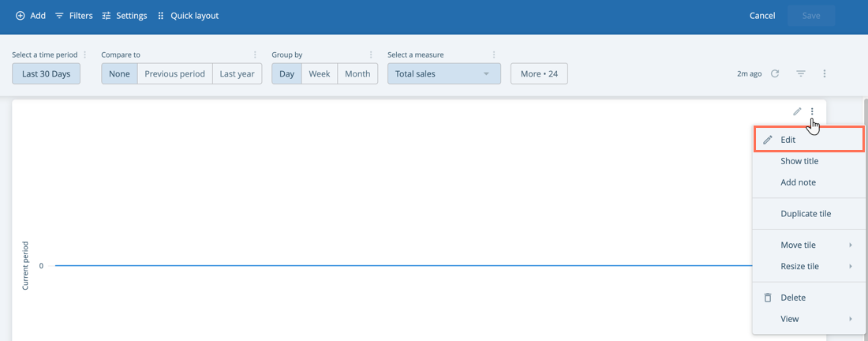Cancel dashboard editing
868x341 pixels.
click(762, 16)
